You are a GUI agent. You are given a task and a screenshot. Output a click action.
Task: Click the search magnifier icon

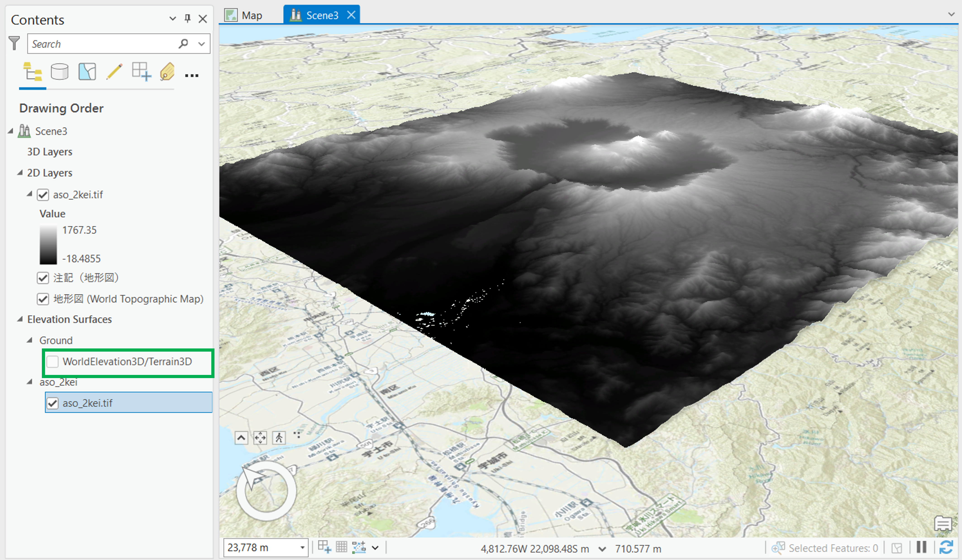tap(183, 43)
